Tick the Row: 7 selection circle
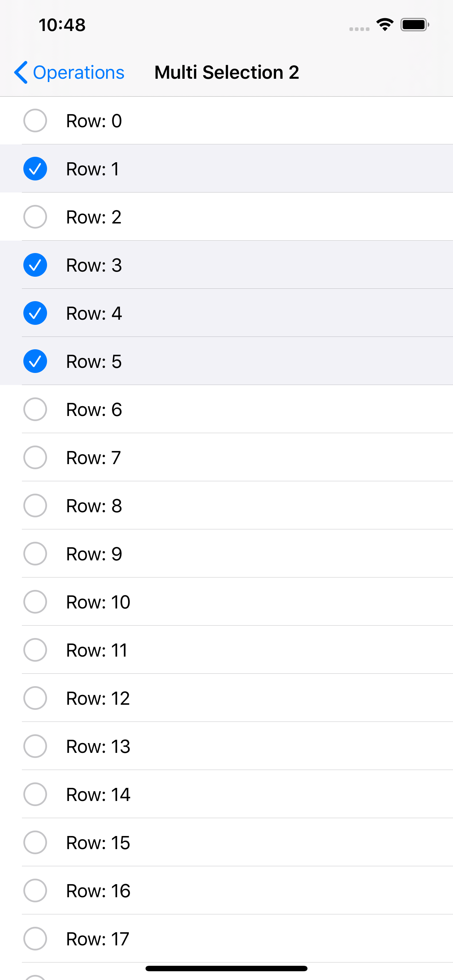453x980 pixels. (35, 457)
